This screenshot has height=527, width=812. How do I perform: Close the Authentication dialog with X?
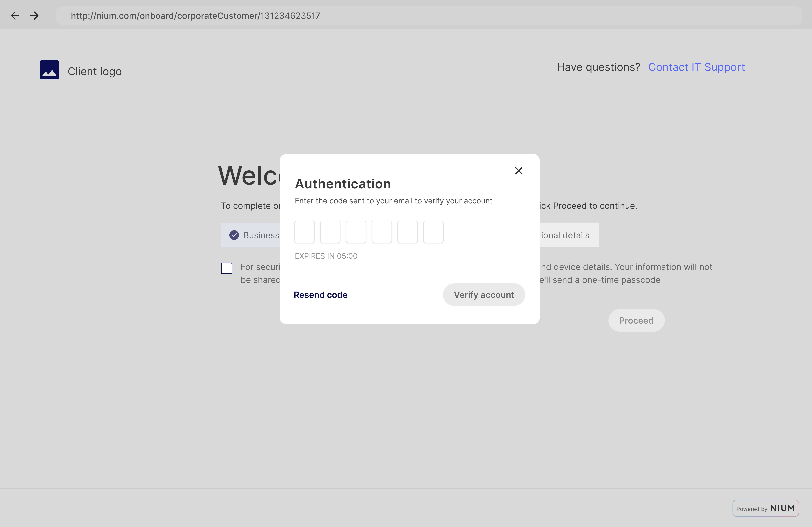click(x=518, y=171)
